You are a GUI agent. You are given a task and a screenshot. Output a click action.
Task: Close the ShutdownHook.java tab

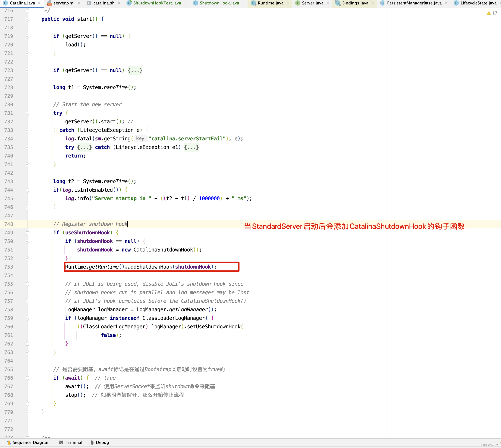[x=243, y=3]
